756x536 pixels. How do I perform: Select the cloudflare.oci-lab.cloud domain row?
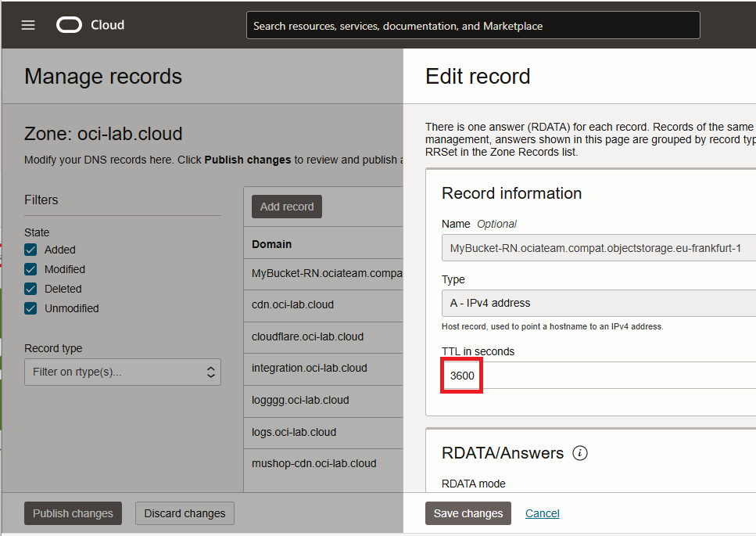(x=307, y=336)
